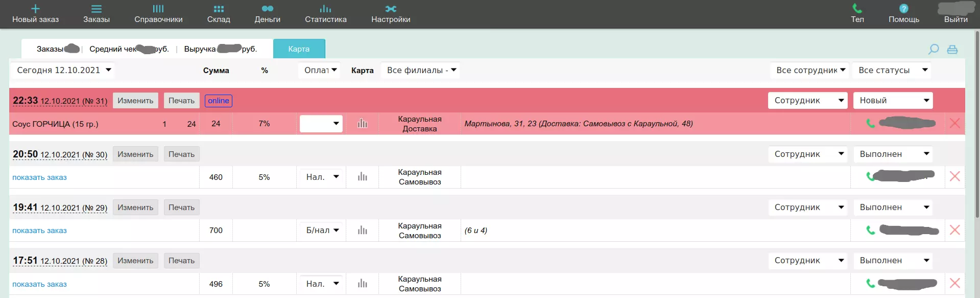The width and height of the screenshot is (980, 298).
Task: Open the Статистика section
Action: pos(326,14)
